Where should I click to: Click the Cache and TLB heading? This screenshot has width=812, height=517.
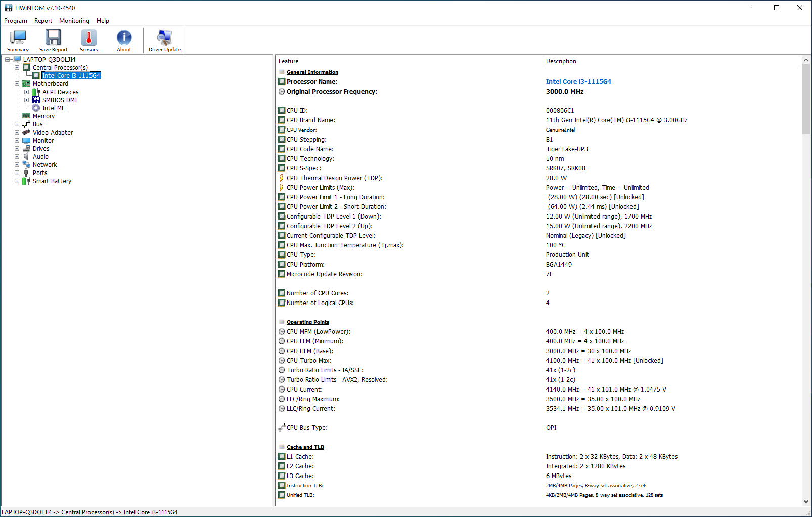(305, 447)
